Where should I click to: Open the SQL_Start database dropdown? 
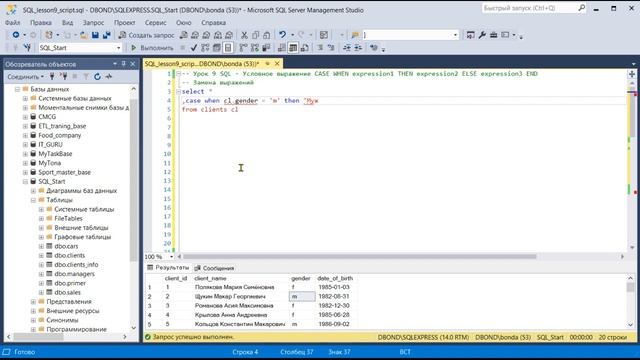click(119, 48)
